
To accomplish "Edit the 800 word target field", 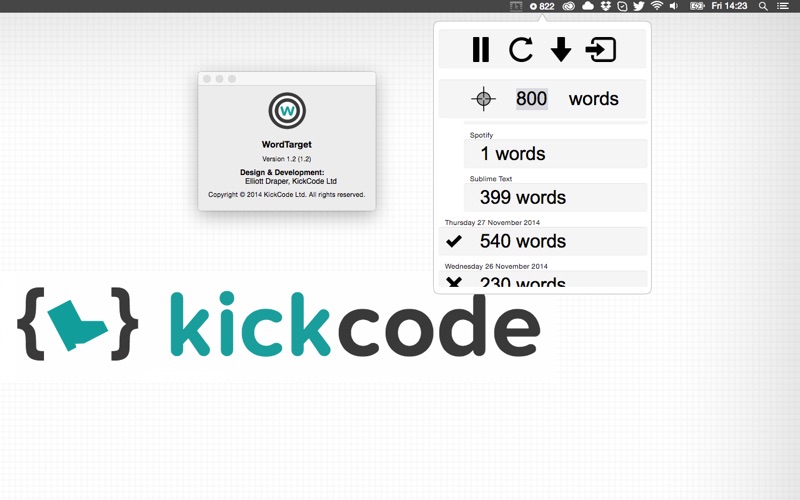I will point(531,99).
